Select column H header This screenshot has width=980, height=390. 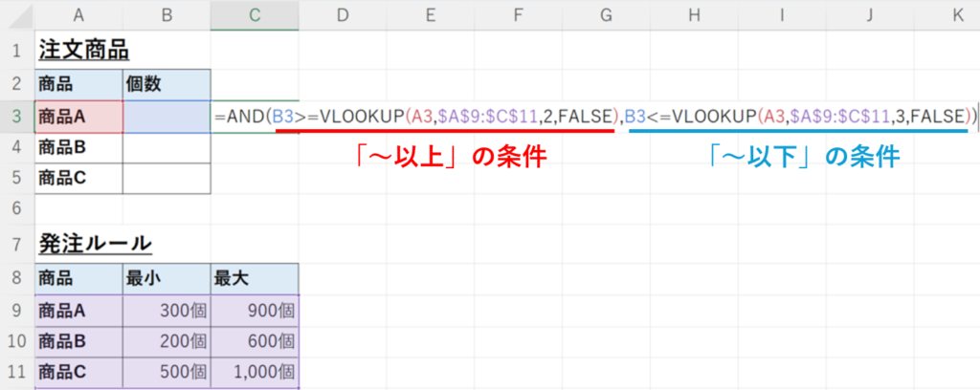(x=694, y=15)
